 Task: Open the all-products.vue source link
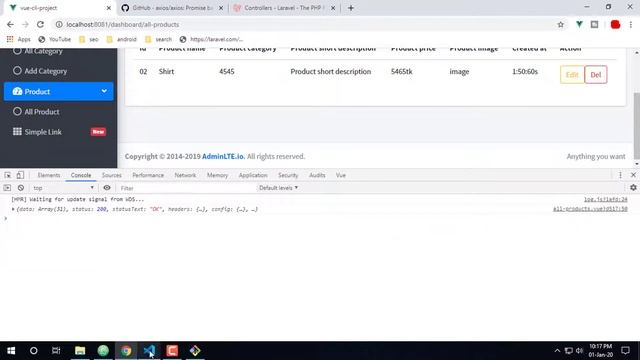590,209
